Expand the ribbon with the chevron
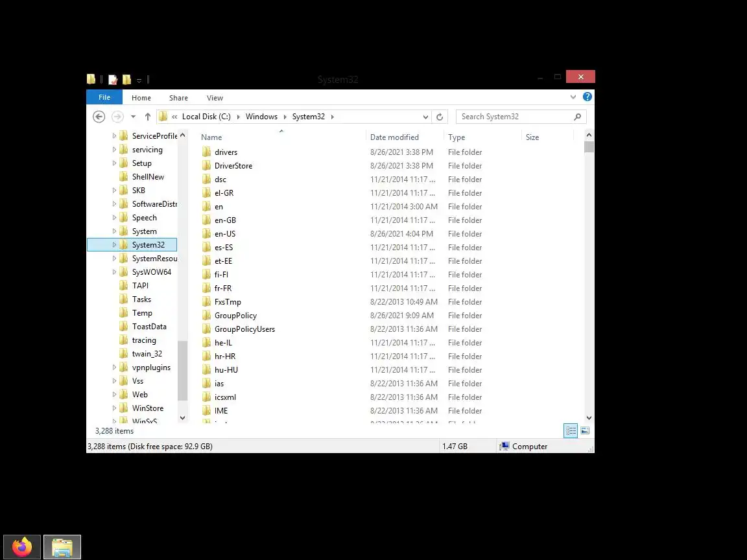Screen dimensions: 747x560 click(573, 97)
